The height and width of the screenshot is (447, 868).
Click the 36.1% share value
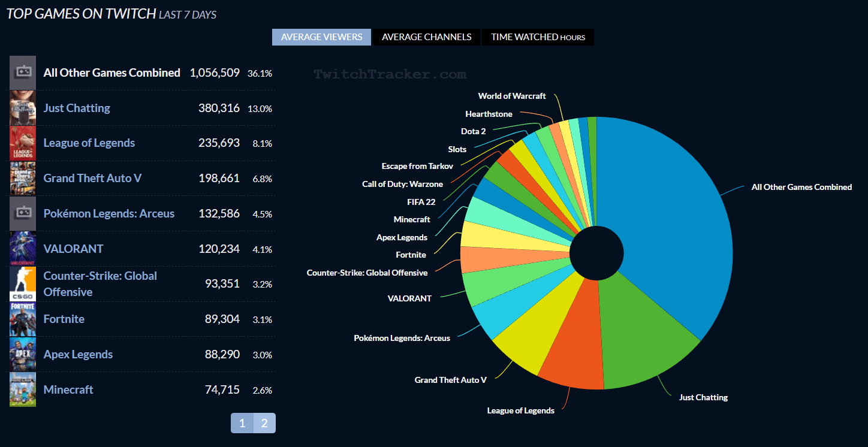pos(260,73)
